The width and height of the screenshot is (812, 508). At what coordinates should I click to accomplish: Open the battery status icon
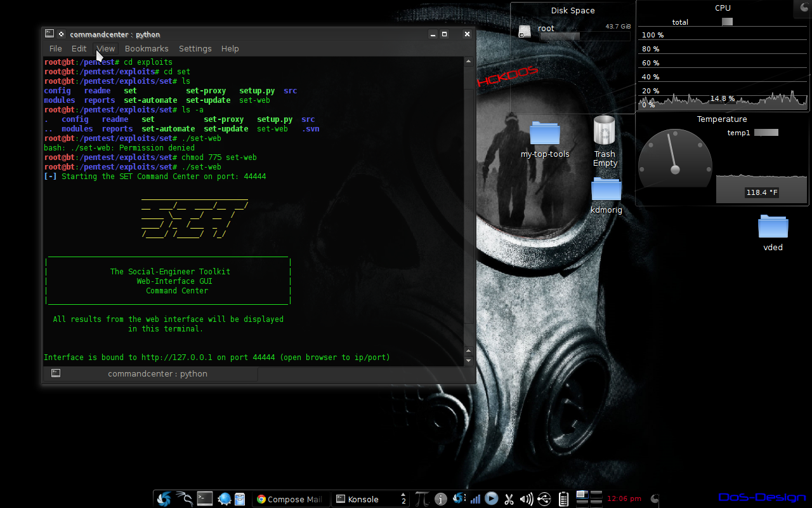(x=563, y=499)
